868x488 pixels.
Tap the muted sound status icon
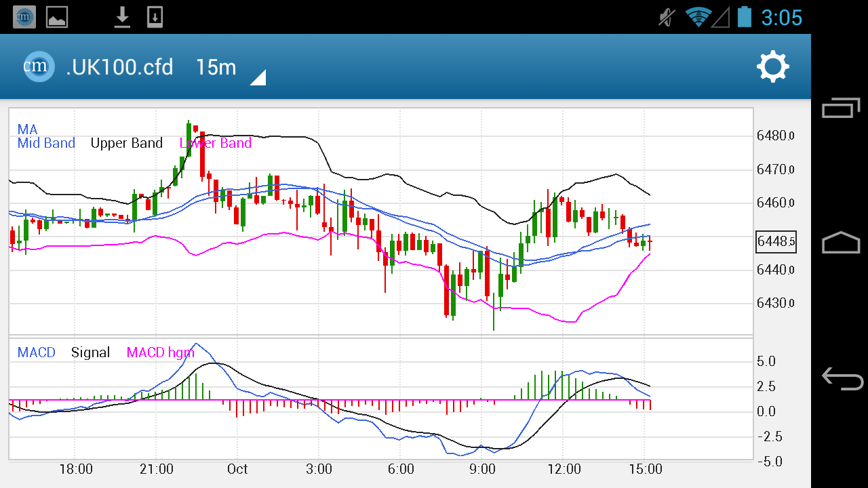(x=667, y=16)
